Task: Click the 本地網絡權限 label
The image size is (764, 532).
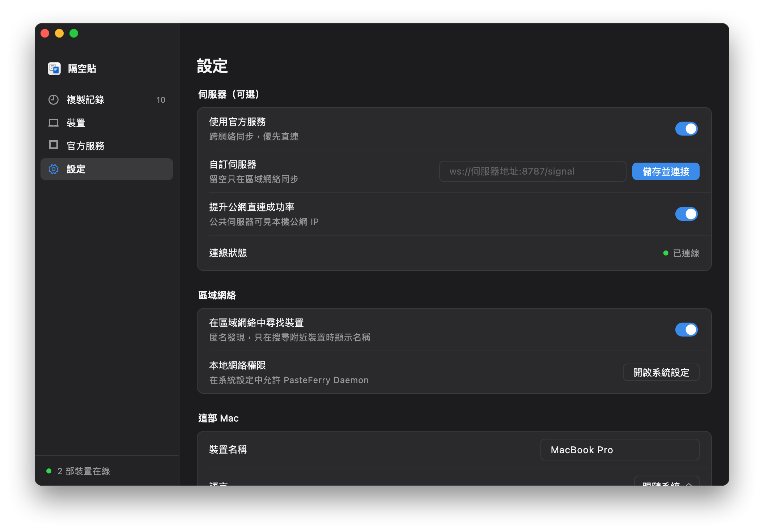Action: pos(237,365)
